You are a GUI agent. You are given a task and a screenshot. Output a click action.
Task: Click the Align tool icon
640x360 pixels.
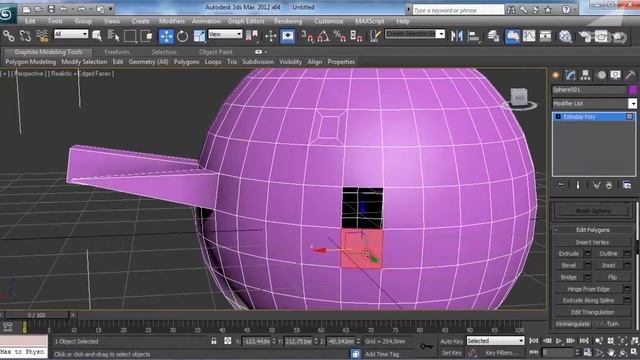click(x=474, y=36)
